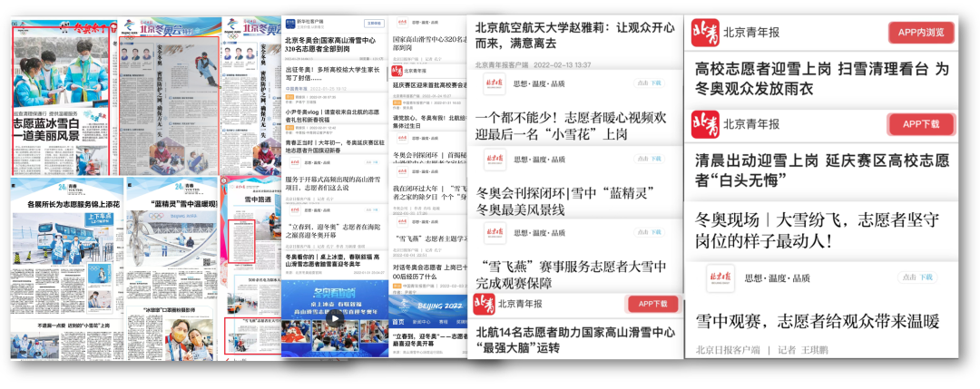Viewport: 980px width, 389px height.
Task: Tap 'APP下载' button above '北航14名志愿者'
Action: point(652,304)
